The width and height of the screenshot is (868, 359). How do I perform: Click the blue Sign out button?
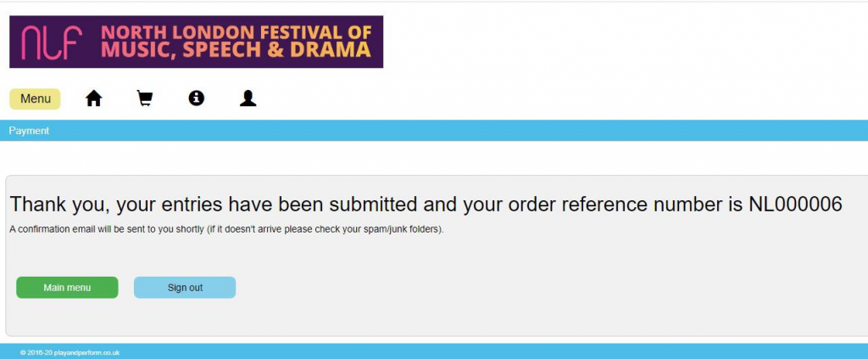pyautogui.click(x=185, y=288)
